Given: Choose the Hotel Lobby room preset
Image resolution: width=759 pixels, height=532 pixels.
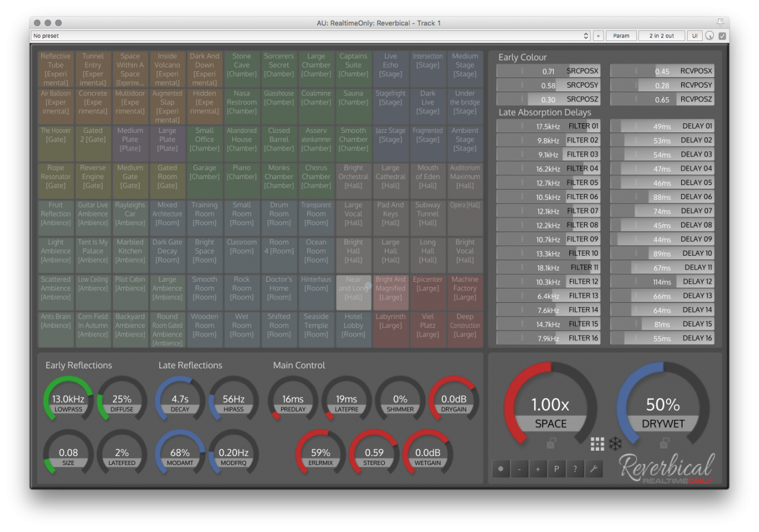Looking at the screenshot, I should pos(353,330).
